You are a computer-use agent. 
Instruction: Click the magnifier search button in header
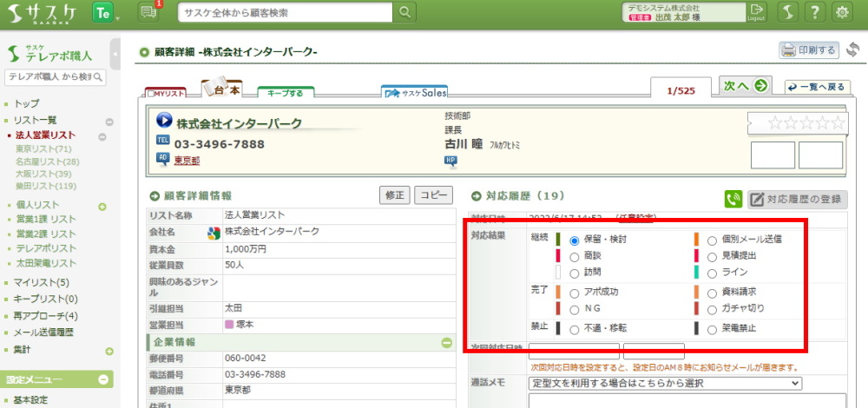click(x=405, y=12)
